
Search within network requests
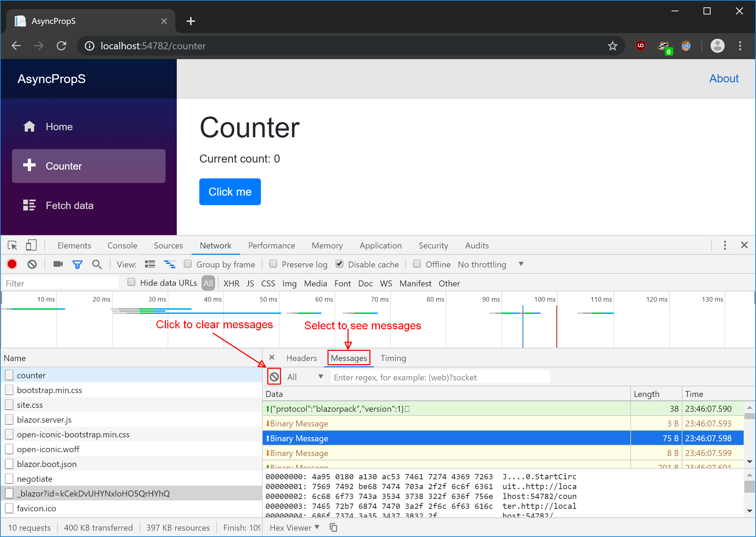(97, 264)
